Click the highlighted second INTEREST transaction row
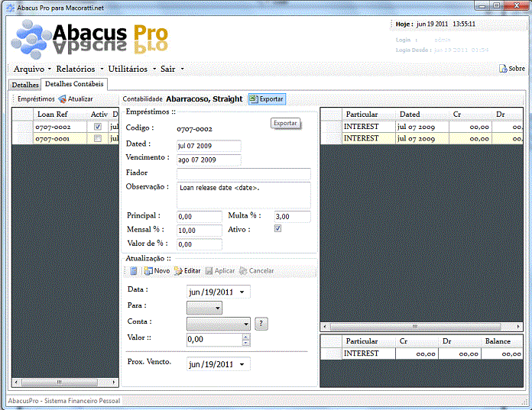Image resolution: width=532 pixels, height=410 pixels. tap(421, 138)
